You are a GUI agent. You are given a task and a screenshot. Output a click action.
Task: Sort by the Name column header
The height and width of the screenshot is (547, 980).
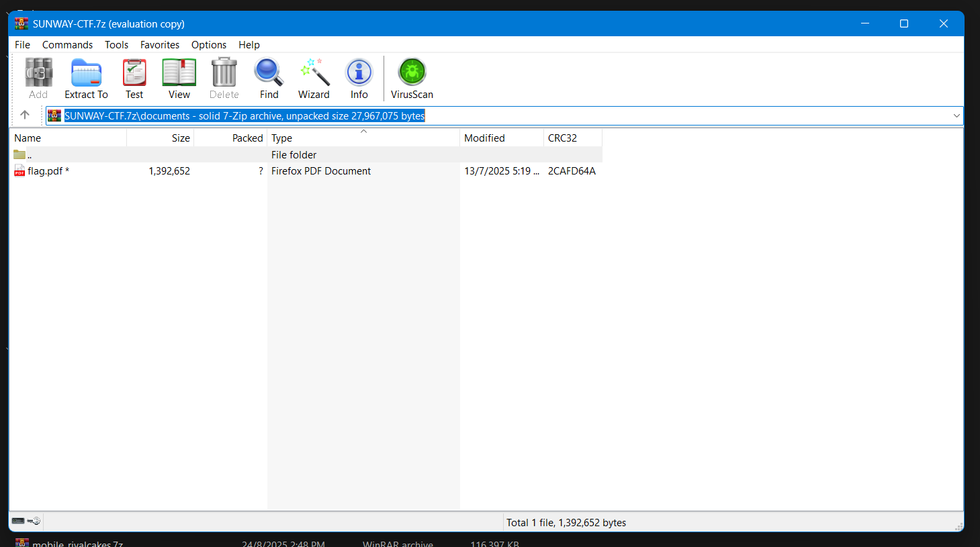[68, 138]
